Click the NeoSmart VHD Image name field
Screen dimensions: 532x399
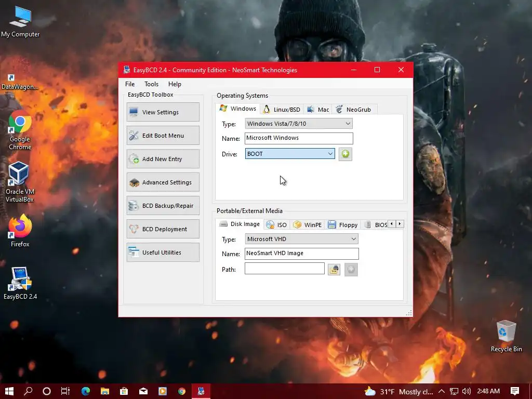(x=302, y=254)
